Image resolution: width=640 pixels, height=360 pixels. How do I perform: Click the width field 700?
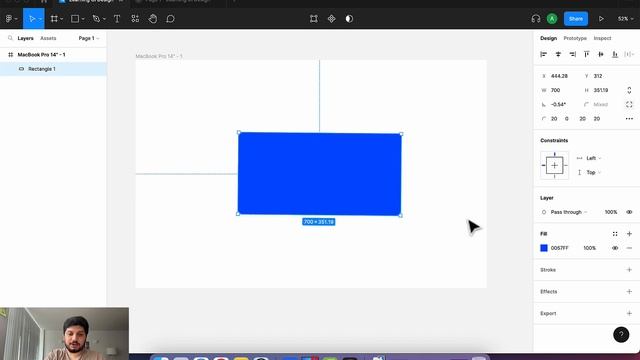pyautogui.click(x=556, y=90)
